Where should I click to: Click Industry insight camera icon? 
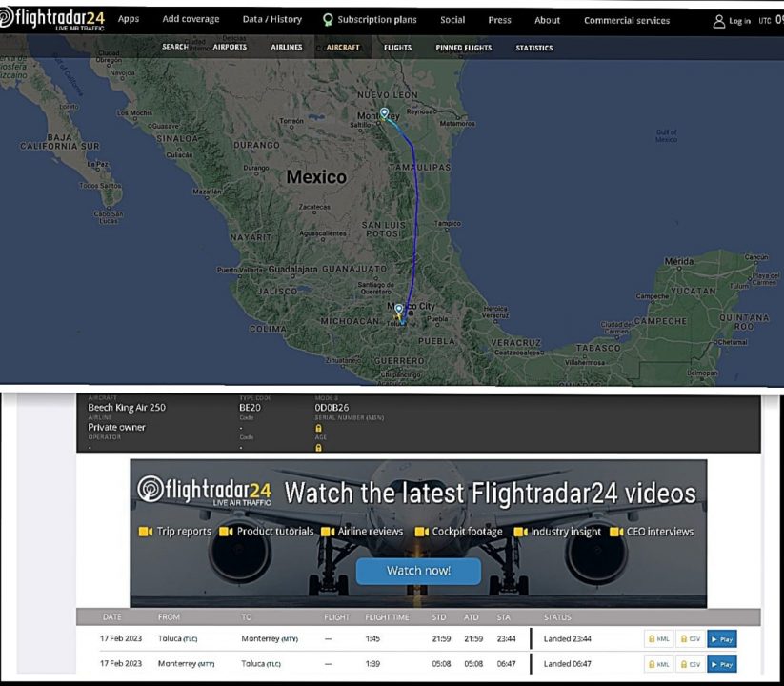pyautogui.click(x=521, y=532)
